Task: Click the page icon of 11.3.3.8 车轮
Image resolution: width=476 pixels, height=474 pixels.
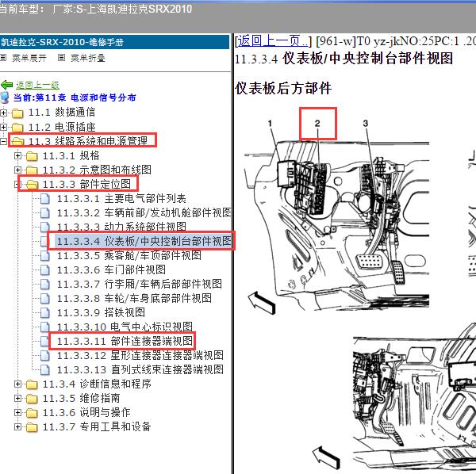Action: [x=45, y=298]
